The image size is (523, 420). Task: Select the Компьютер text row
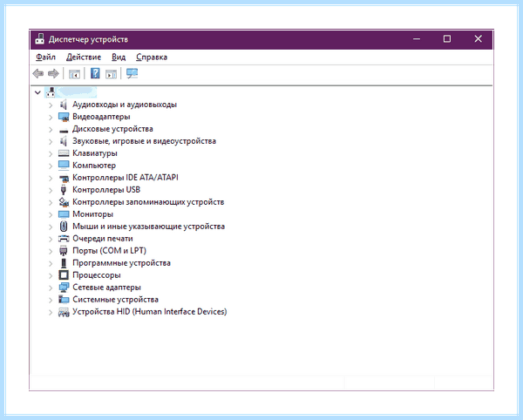(x=94, y=166)
